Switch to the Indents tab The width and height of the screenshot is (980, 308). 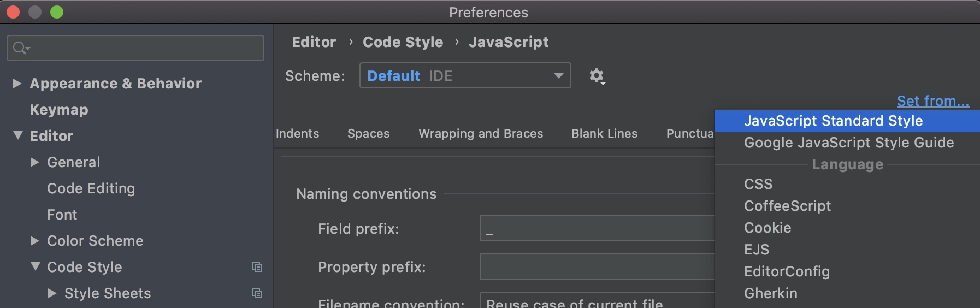(297, 133)
